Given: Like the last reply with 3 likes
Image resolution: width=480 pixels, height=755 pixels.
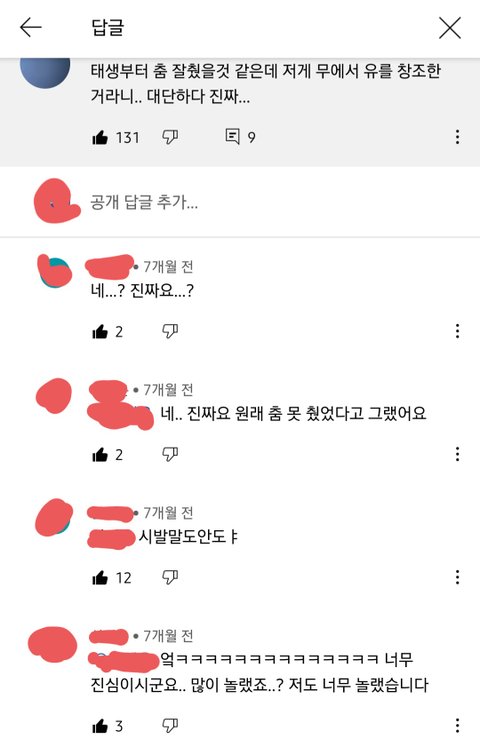Looking at the screenshot, I should 100,726.
